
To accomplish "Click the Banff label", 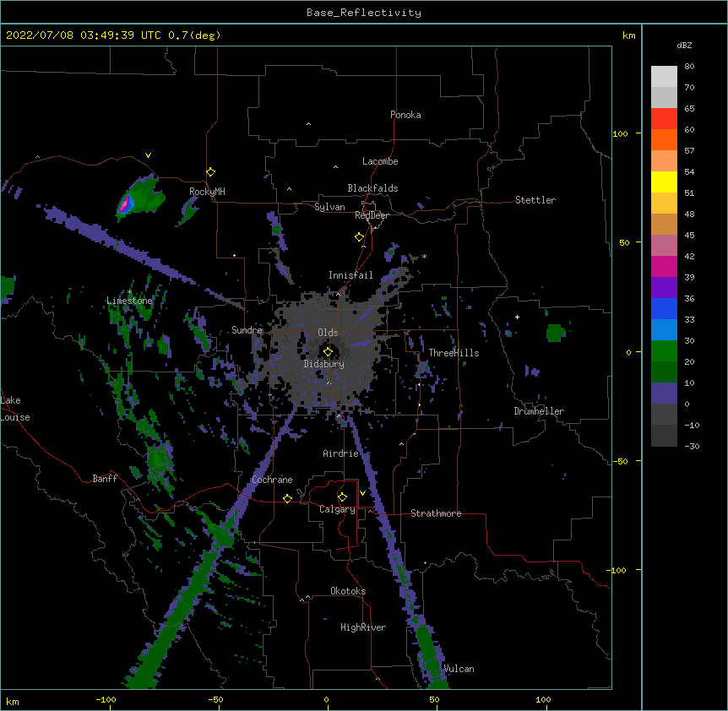I will pyautogui.click(x=105, y=479).
